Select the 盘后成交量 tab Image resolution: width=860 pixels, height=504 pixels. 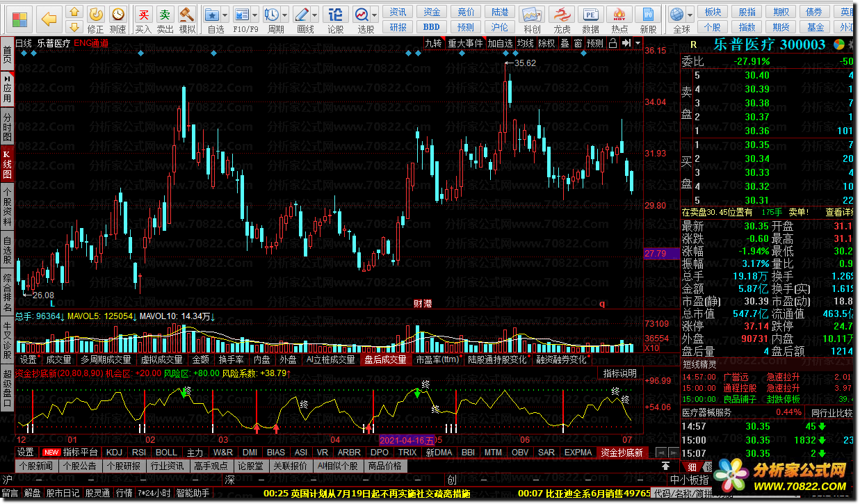pyautogui.click(x=385, y=359)
